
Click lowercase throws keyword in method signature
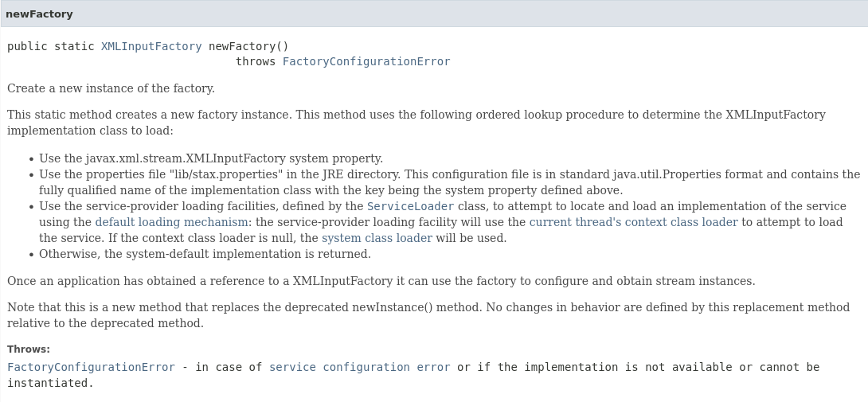[x=256, y=61]
